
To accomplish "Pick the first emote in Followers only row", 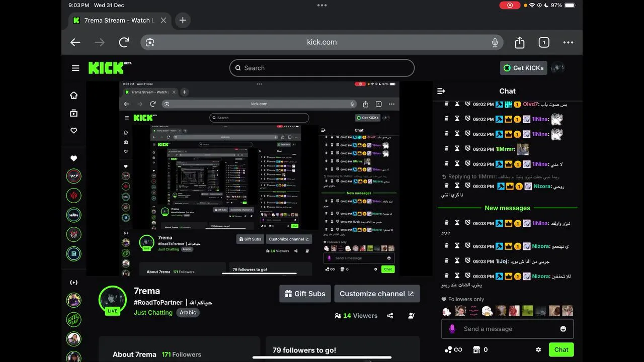I will [447, 311].
